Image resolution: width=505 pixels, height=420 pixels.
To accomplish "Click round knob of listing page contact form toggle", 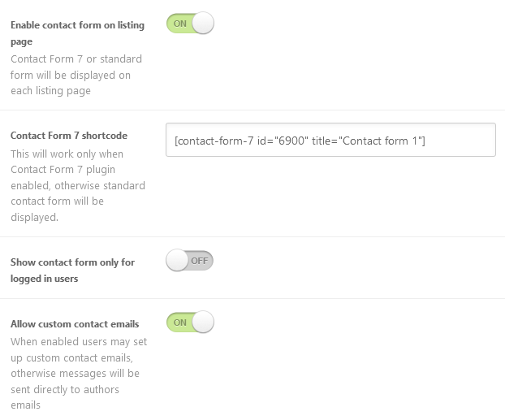I will [x=203, y=24].
